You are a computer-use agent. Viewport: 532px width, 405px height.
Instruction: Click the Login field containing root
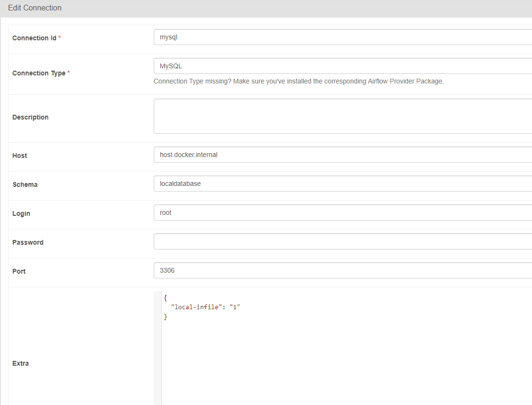click(x=343, y=212)
